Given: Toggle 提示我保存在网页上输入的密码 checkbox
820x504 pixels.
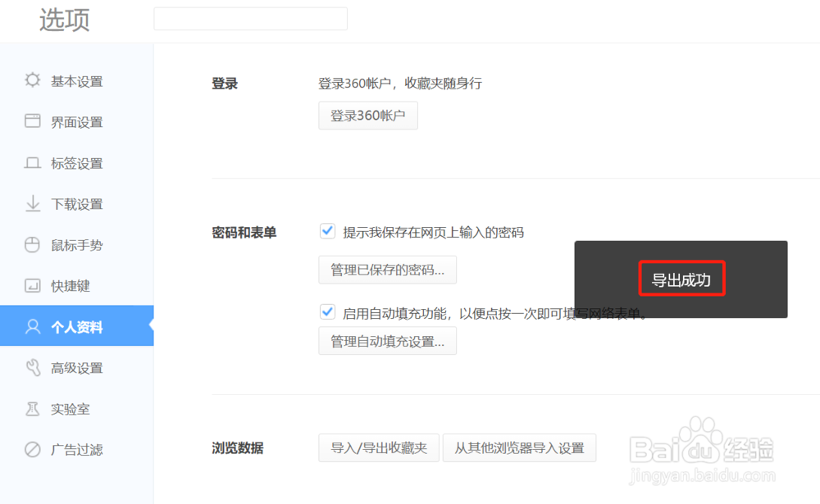Looking at the screenshot, I should coord(327,230).
